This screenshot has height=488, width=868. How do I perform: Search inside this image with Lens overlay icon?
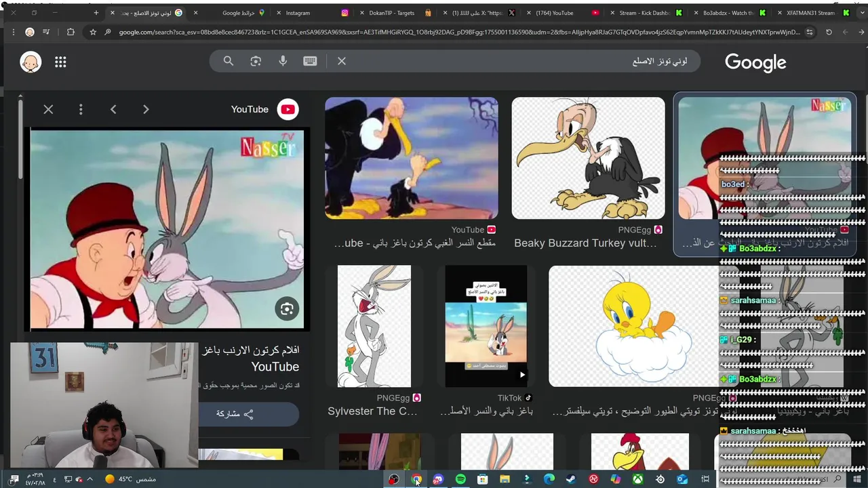click(287, 309)
